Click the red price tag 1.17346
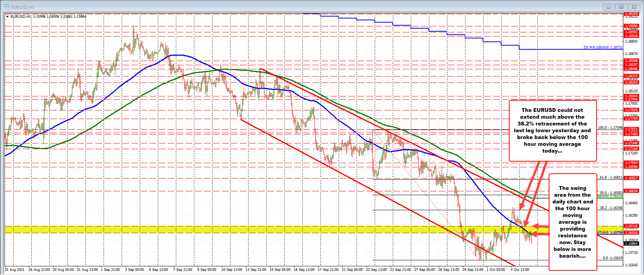This screenshot has width=644, height=275. (632, 143)
